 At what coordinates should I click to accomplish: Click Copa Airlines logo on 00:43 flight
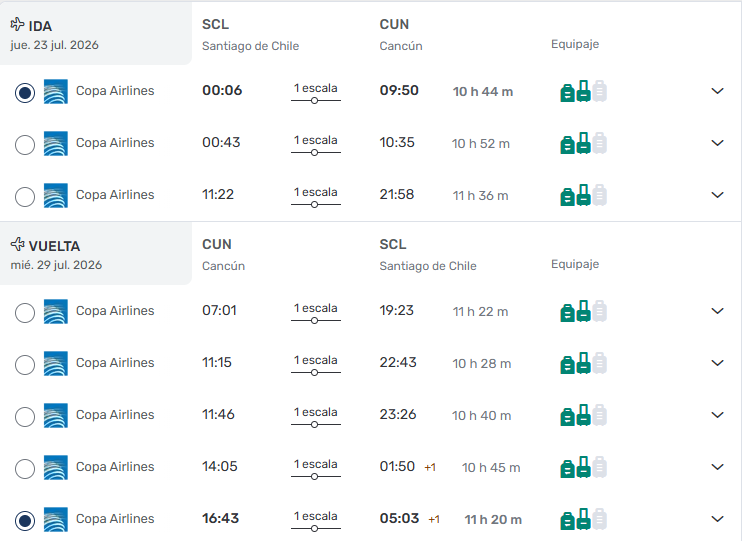pos(55,143)
